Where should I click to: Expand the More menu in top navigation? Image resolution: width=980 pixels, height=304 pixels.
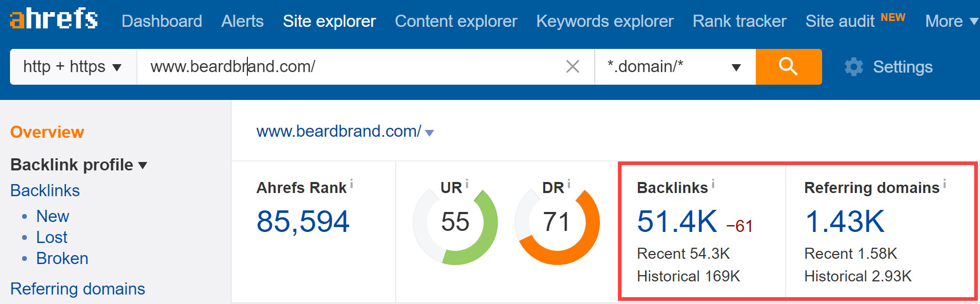point(951,21)
